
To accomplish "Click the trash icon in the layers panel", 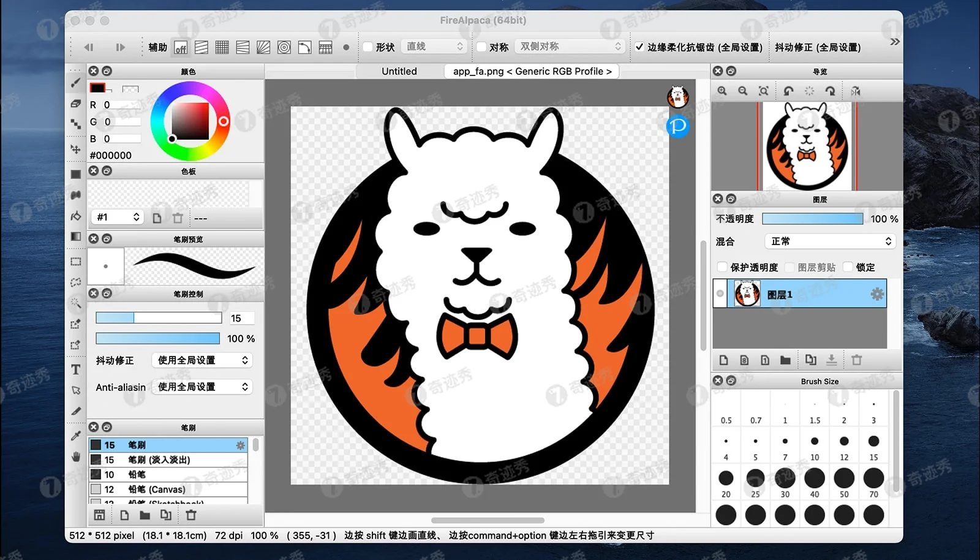I will pos(857,360).
